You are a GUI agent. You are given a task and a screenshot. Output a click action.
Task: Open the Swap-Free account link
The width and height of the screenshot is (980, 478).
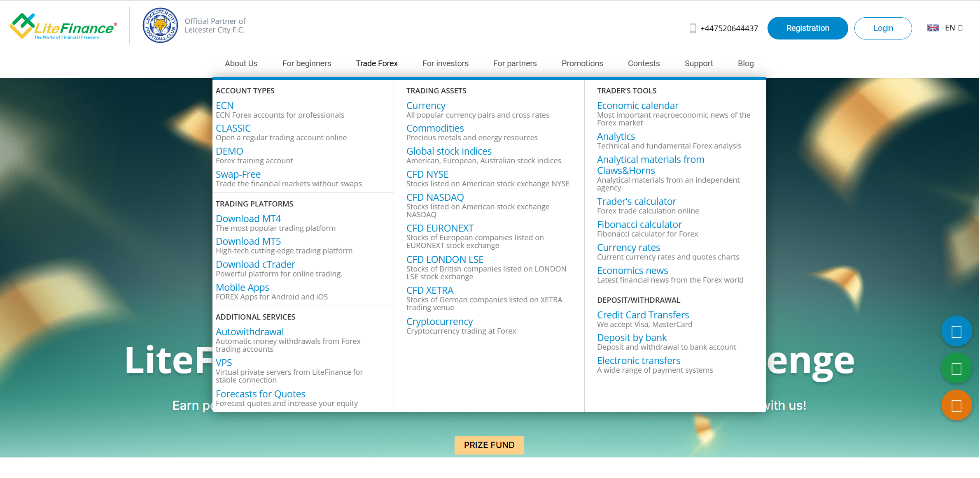click(238, 174)
